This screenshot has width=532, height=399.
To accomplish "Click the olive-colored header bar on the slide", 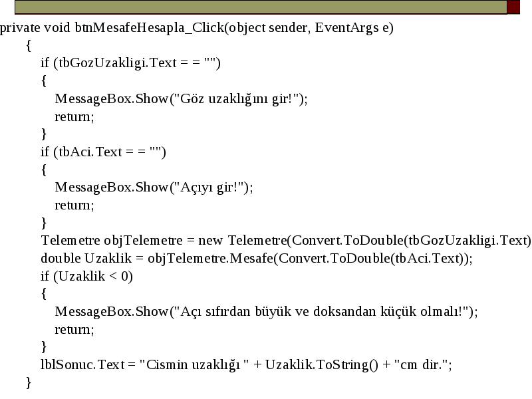I will tap(261, 7).
